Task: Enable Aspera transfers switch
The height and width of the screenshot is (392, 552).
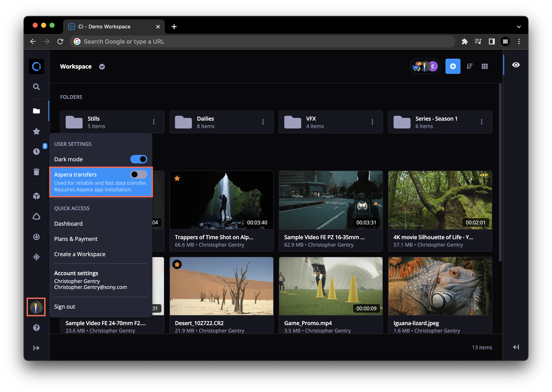Action: click(139, 174)
